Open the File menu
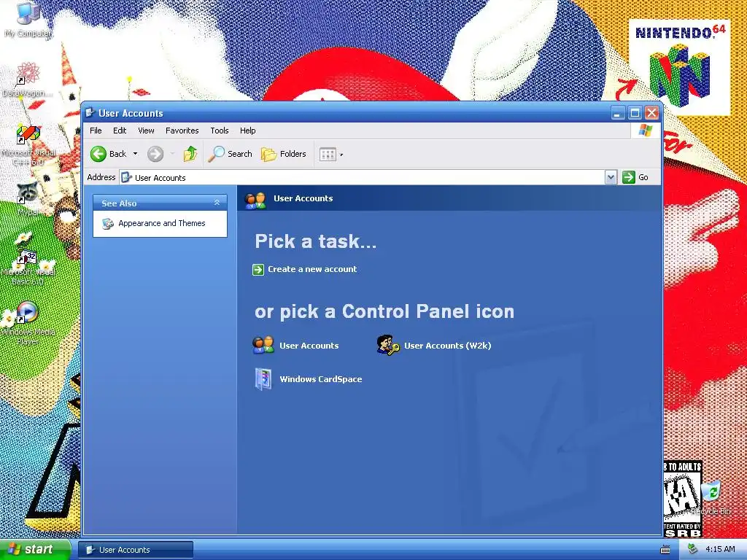Viewport: 747px width, 560px height. click(96, 131)
